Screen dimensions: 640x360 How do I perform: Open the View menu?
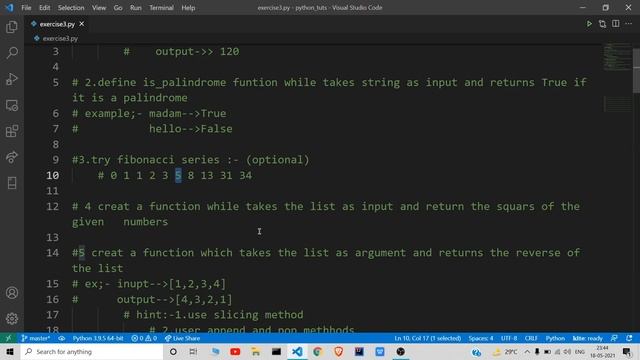pyautogui.click(x=99, y=8)
